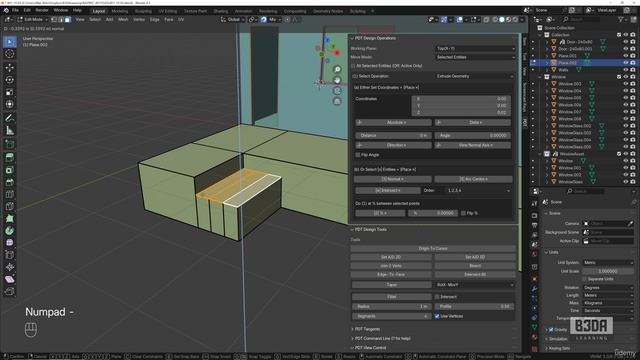Enable face select mode in header
The width and height of the screenshot is (640, 360).
pos(67,20)
